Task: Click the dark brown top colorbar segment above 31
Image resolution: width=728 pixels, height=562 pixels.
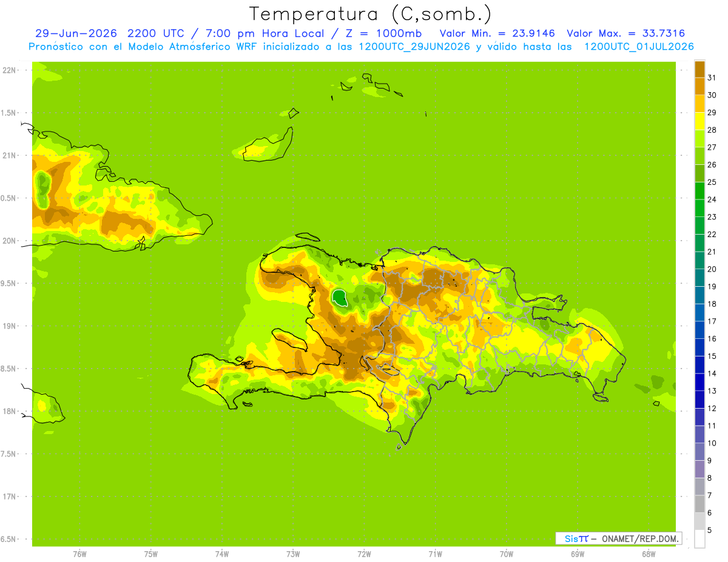Action: pyautogui.click(x=699, y=69)
